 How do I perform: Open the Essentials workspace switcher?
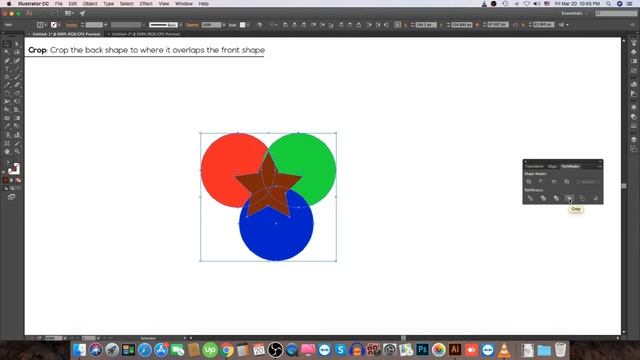(x=574, y=13)
